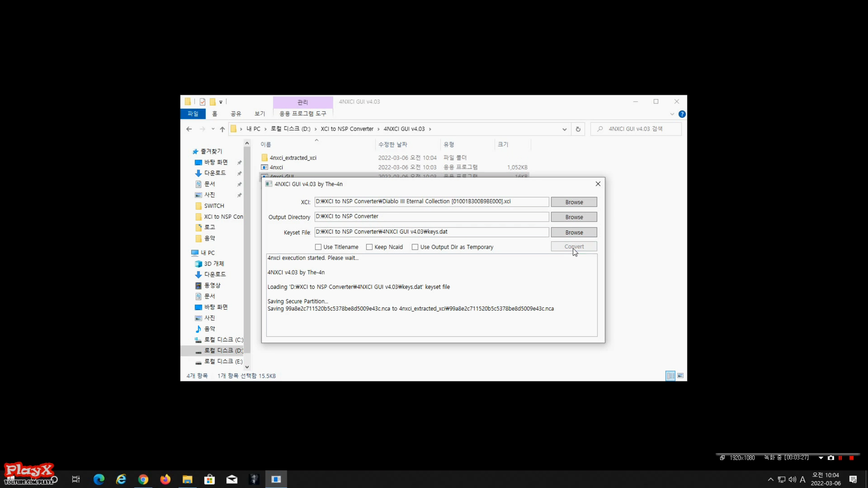Open the 보기 ribbon tab
The image size is (868, 488).
[259, 114]
